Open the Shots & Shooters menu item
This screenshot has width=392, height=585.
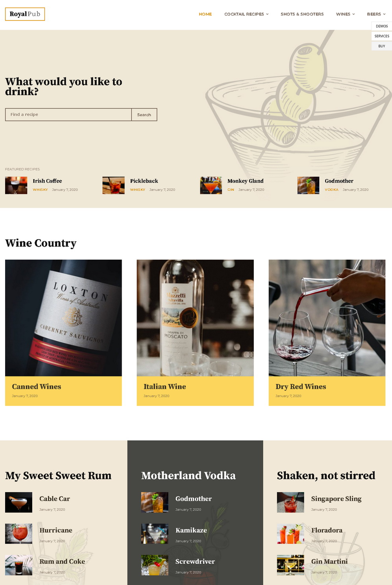[x=302, y=14]
